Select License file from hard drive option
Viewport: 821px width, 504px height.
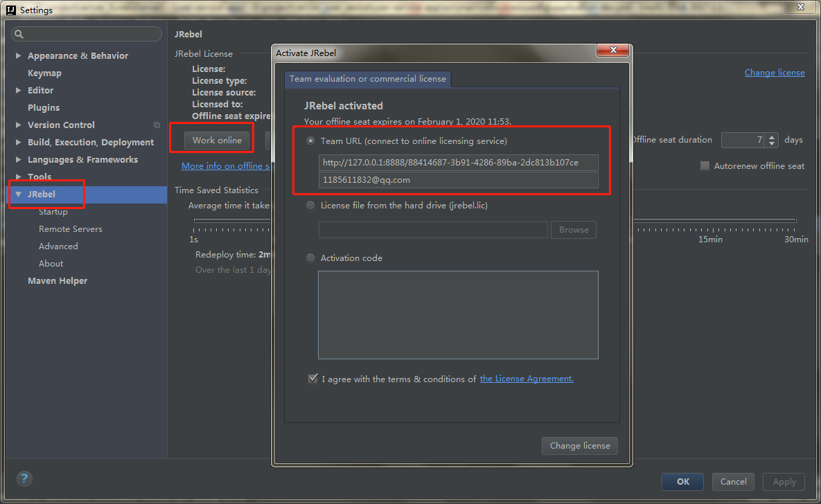310,205
